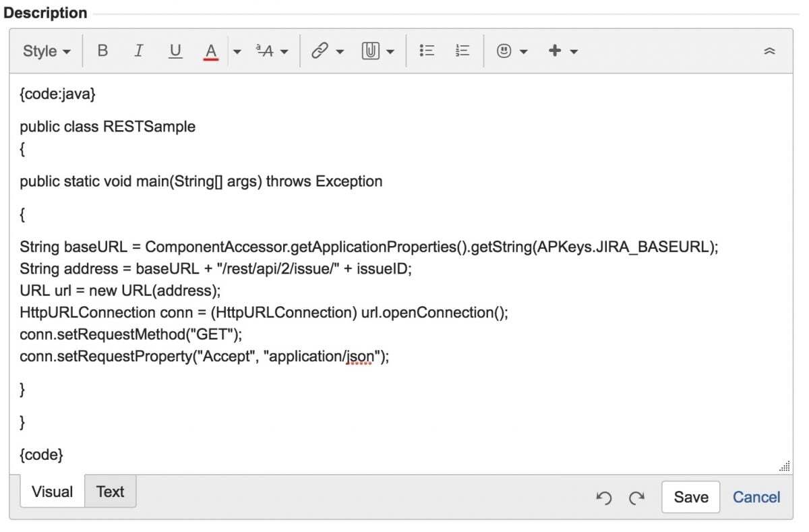
Task: Redo the last edit
Action: coord(636,498)
